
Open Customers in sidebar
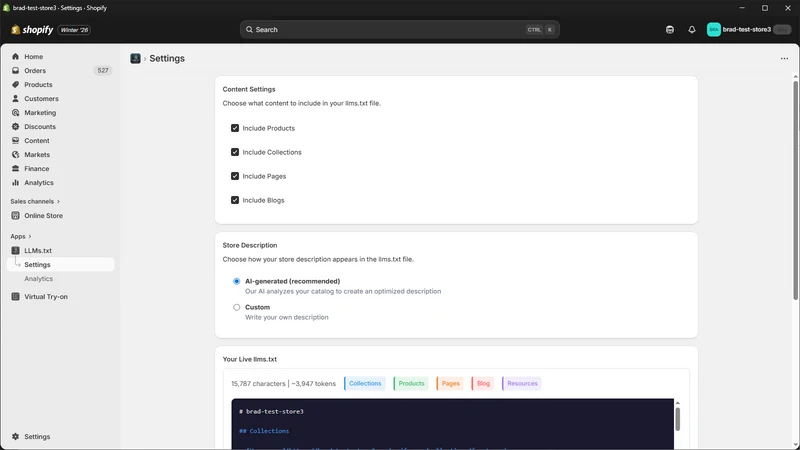coord(41,98)
